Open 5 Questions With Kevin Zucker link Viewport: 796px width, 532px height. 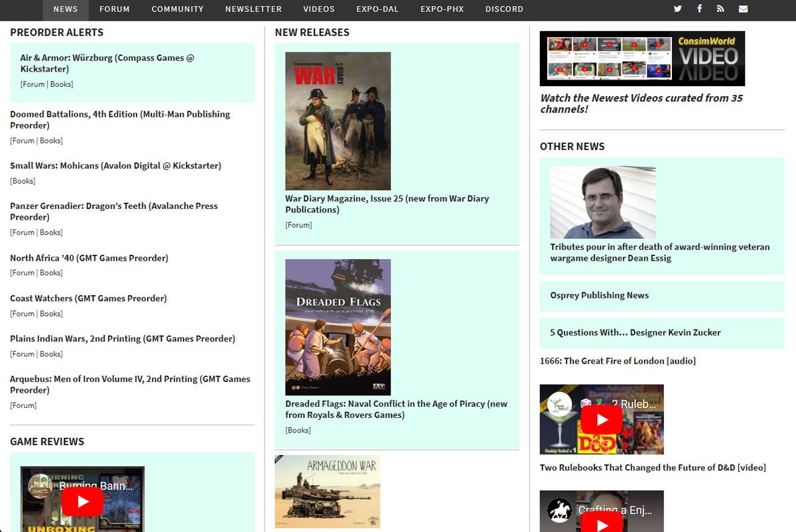pos(635,333)
